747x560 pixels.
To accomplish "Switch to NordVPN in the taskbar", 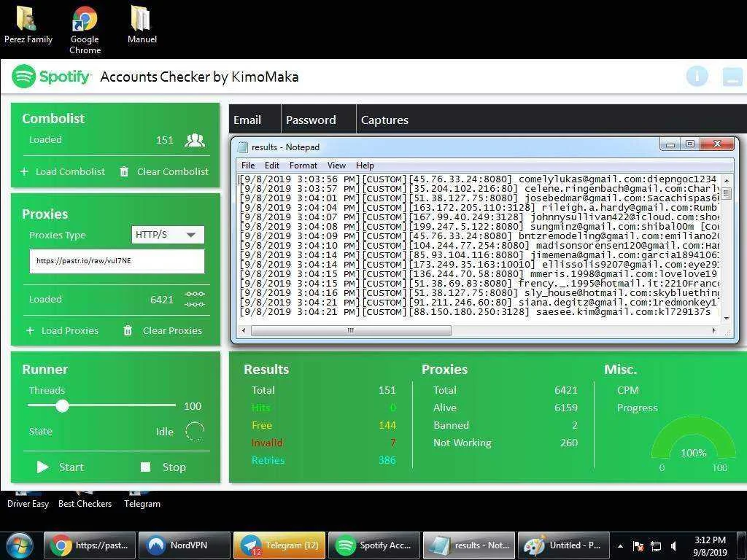I will click(x=184, y=545).
